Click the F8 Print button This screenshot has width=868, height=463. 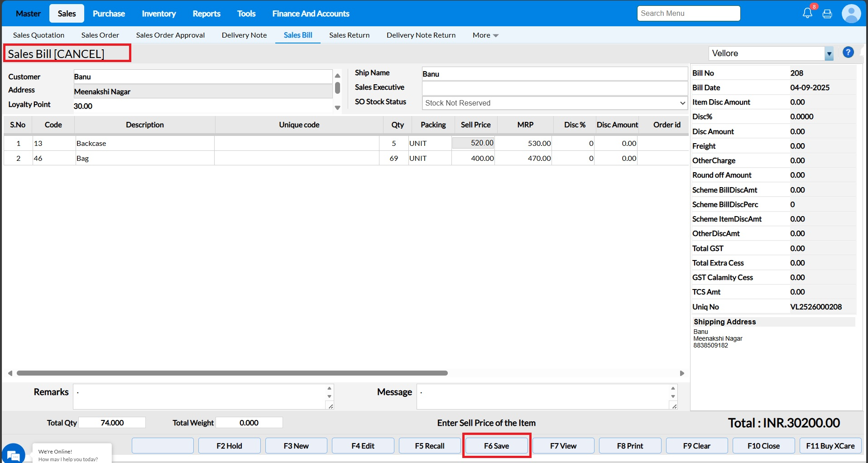pos(629,446)
